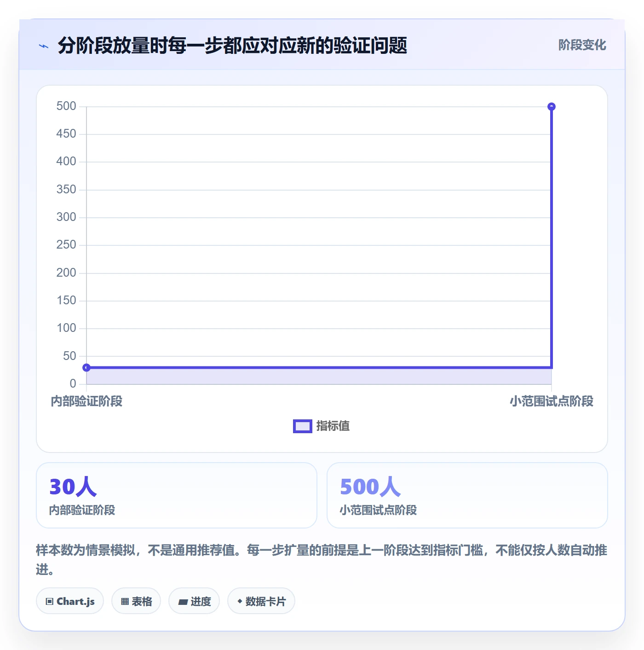Viewport: 644px width, 650px height.
Task: Click the lightning icon beside the title
Action: pyautogui.click(x=44, y=46)
